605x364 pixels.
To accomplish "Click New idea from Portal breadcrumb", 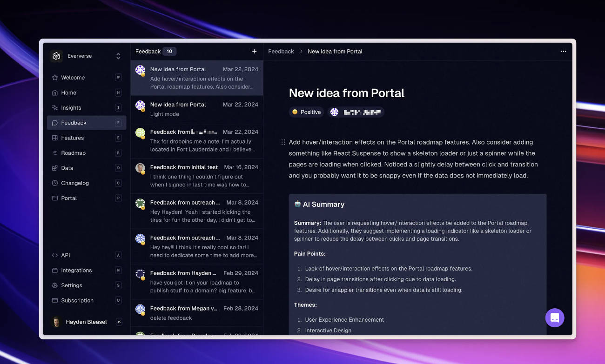I will [335, 52].
